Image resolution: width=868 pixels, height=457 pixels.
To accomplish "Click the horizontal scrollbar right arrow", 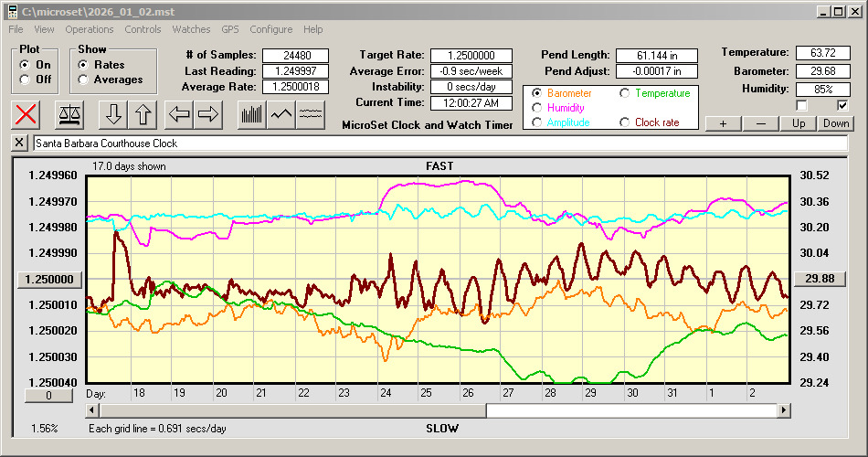I will (x=784, y=410).
